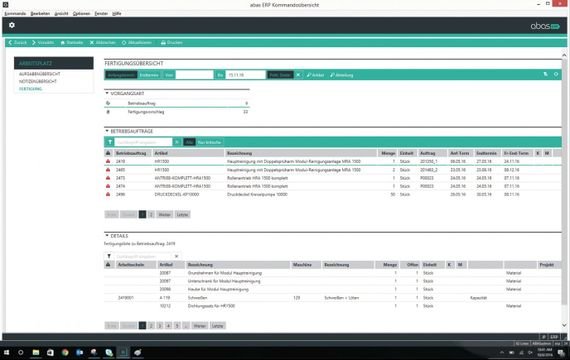Go forward with the Vorwärts arrow
The height and width of the screenshot is (360, 570).
[x=43, y=43]
